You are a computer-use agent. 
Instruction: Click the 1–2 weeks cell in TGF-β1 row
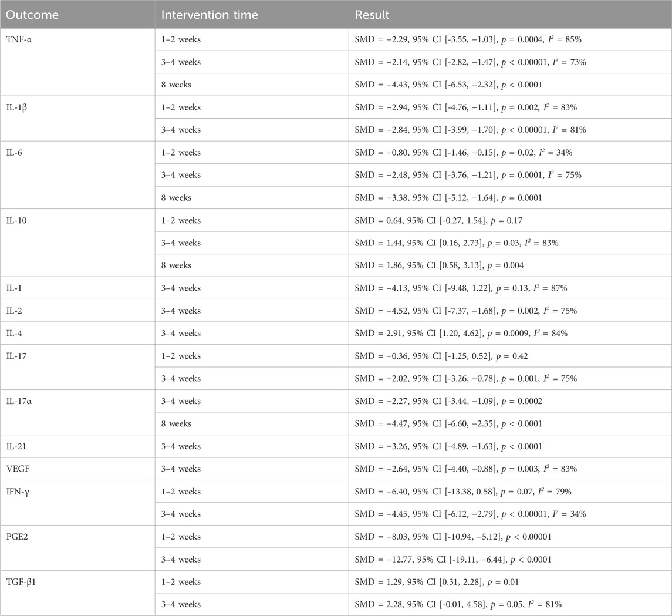[x=252, y=582]
